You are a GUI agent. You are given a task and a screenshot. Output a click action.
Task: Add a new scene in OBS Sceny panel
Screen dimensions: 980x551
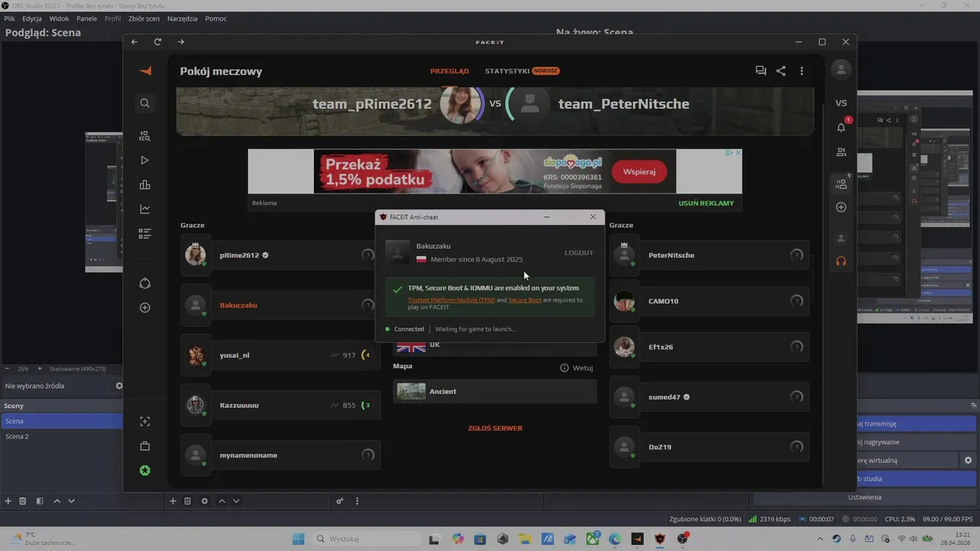point(8,500)
